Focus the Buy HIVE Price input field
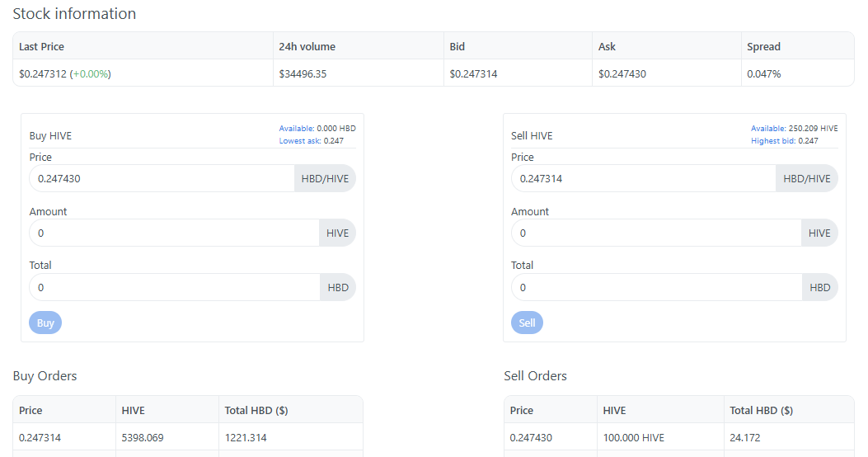 (162, 178)
